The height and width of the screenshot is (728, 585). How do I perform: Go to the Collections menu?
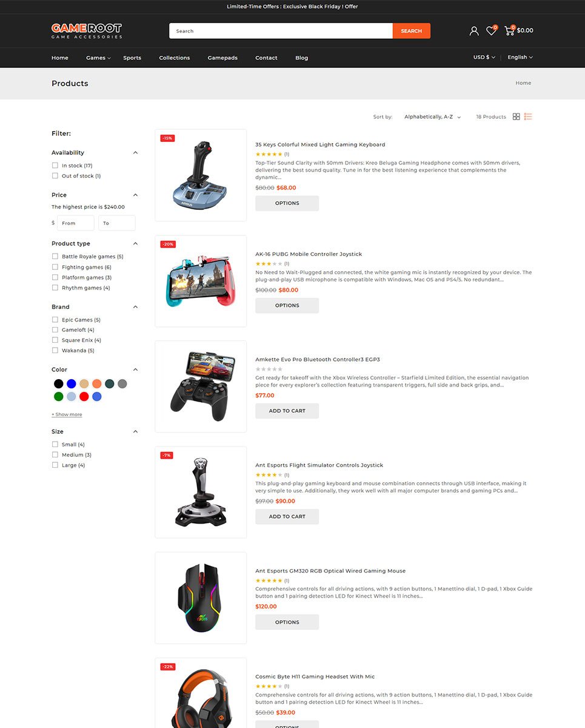[x=175, y=58]
